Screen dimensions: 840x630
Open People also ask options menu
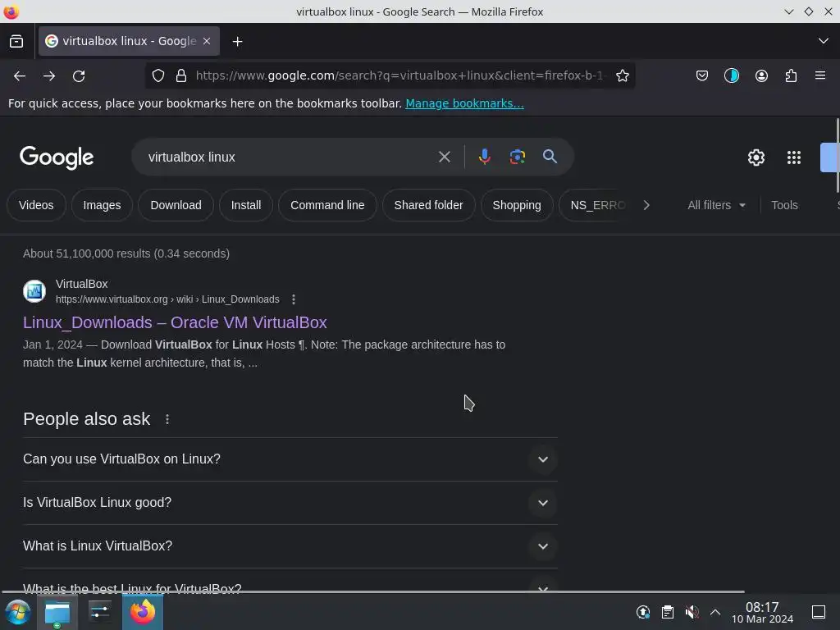click(x=167, y=419)
